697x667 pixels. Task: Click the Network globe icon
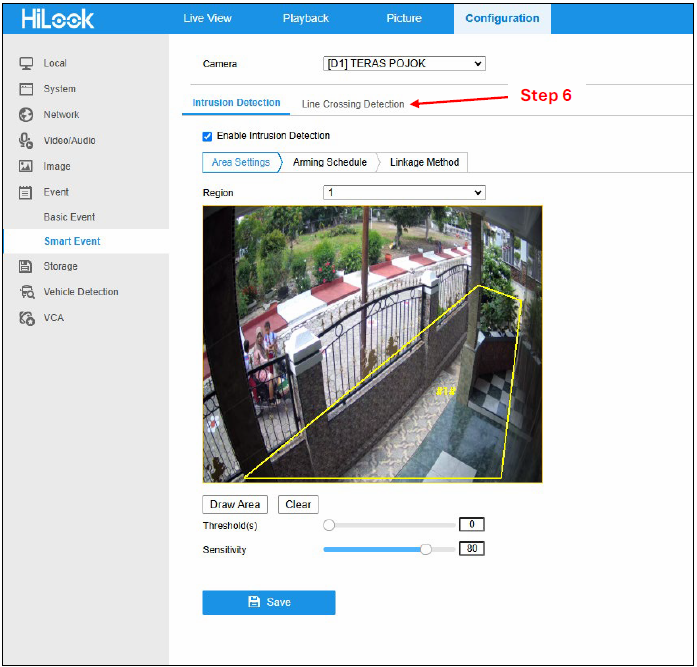click(x=26, y=115)
